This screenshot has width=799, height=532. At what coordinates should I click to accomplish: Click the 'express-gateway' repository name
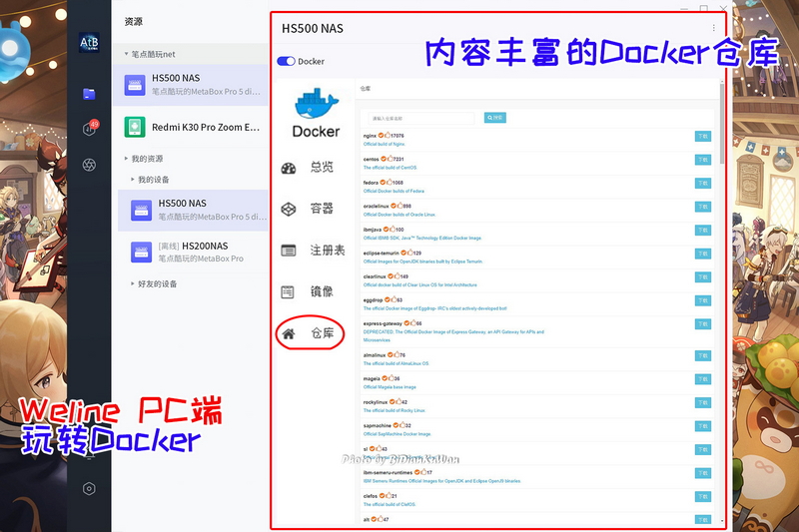[x=383, y=323]
